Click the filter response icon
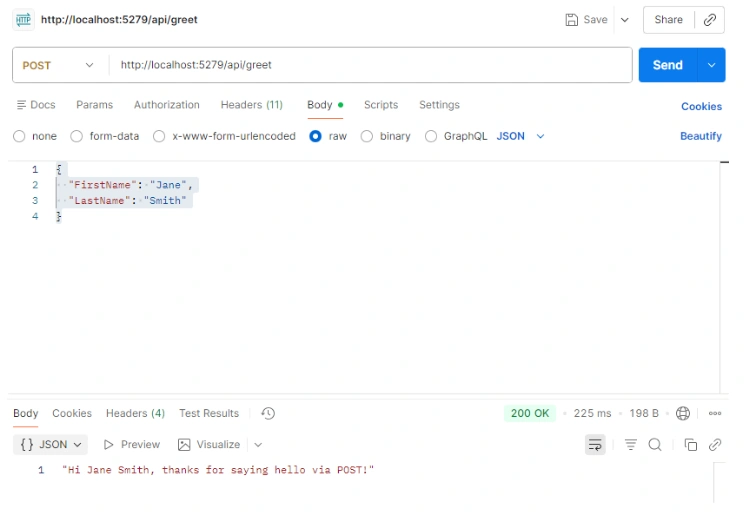 (630, 445)
